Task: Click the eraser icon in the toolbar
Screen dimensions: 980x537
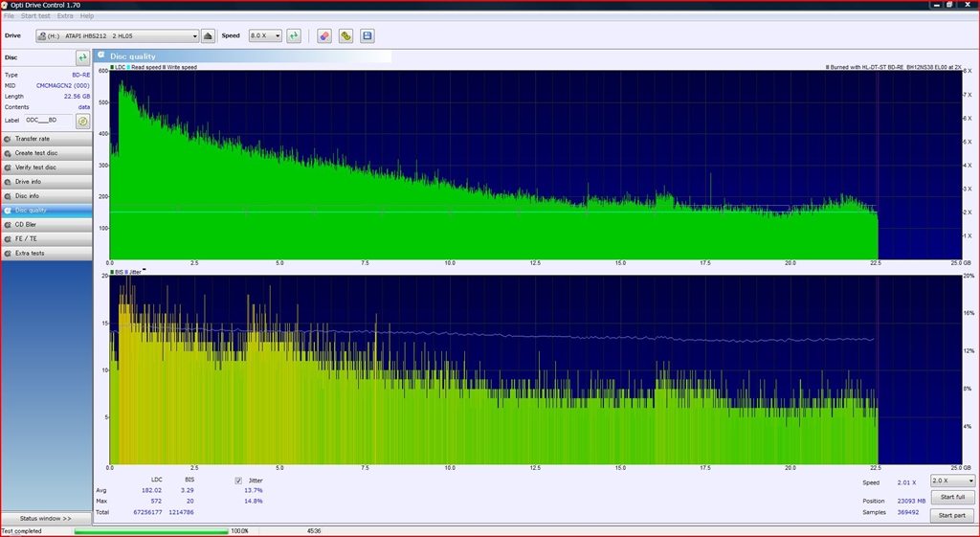Action: click(323, 36)
